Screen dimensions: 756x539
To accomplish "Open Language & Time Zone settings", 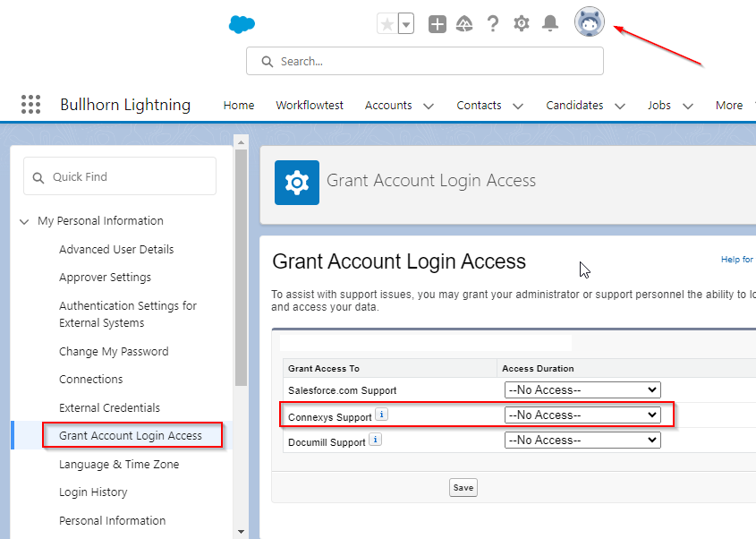I will coord(119,464).
